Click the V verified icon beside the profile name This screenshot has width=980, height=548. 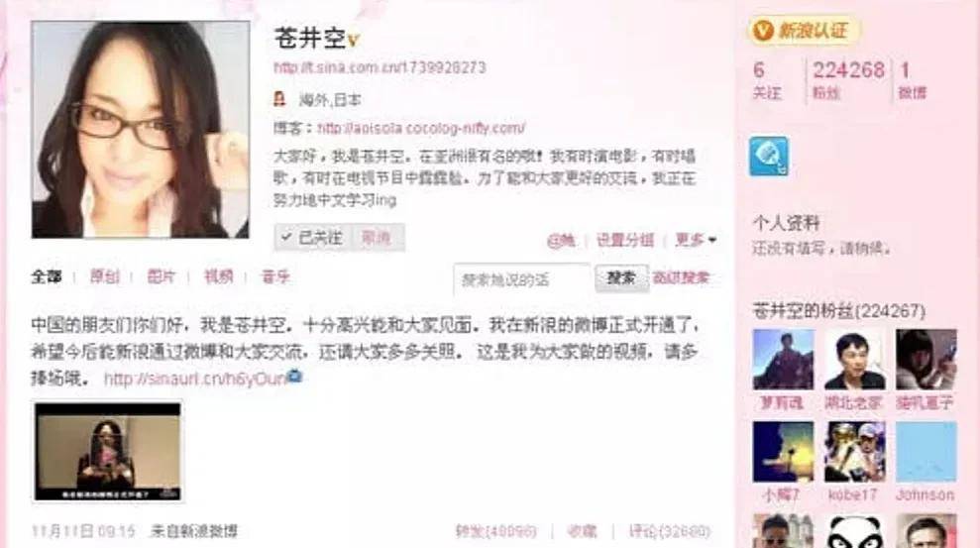(x=353, y=41)
